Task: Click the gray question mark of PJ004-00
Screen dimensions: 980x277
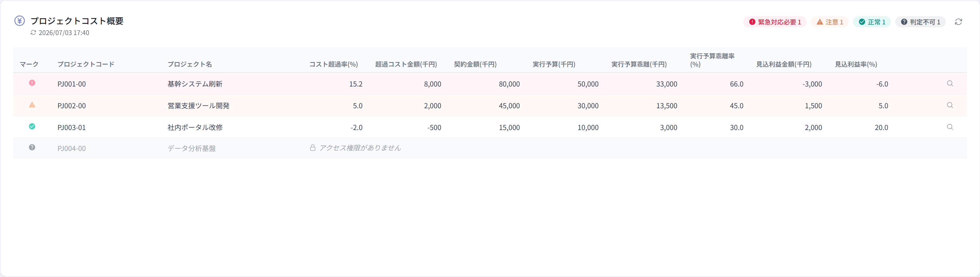Action: (x=32, y=148)
